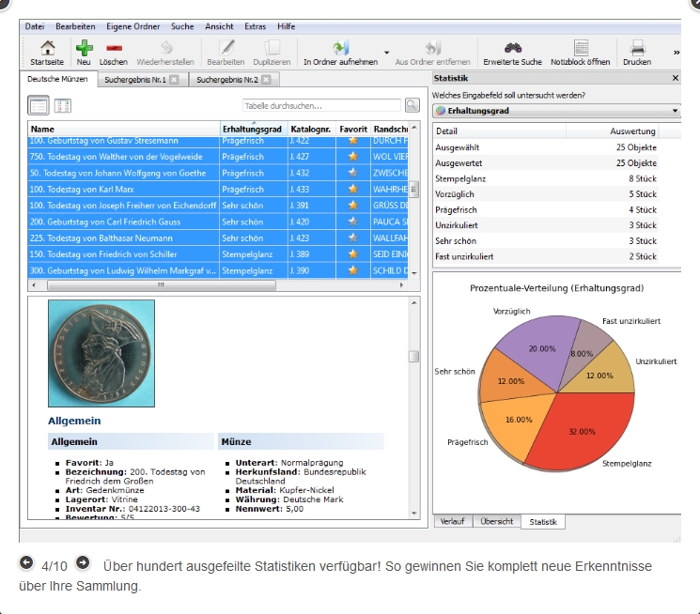Open In Ordner aufnehmen dropdown arrow
The width and height of the screenshot is (700, 614).
click(x=386, y=53)
